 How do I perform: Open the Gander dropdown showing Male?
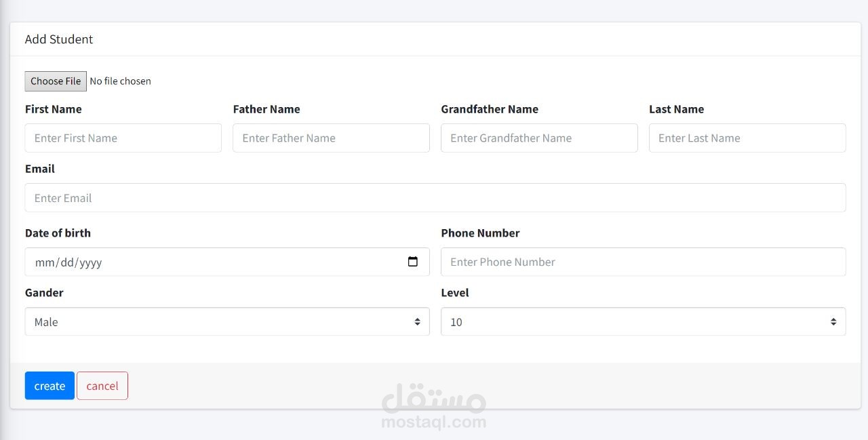tap(227, 322)
